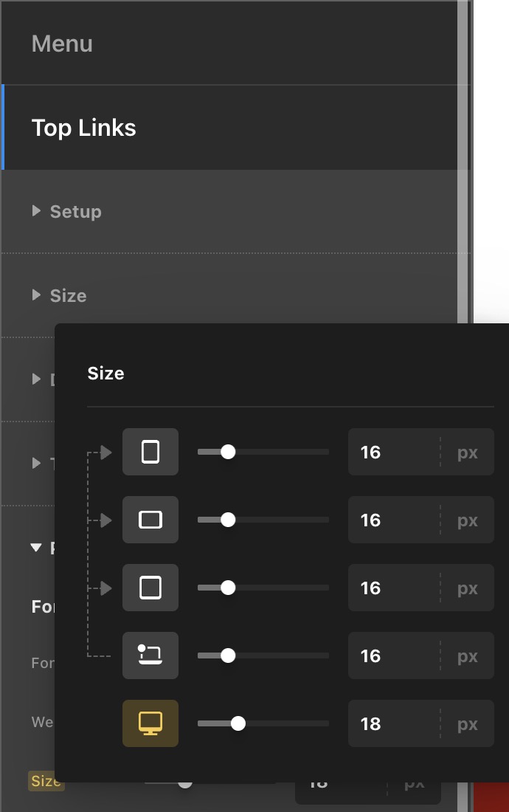Image resolution: width=509 pixels, height=812 pixels.
Task: Open the Menu tab
Action: [x=62, y=44]
